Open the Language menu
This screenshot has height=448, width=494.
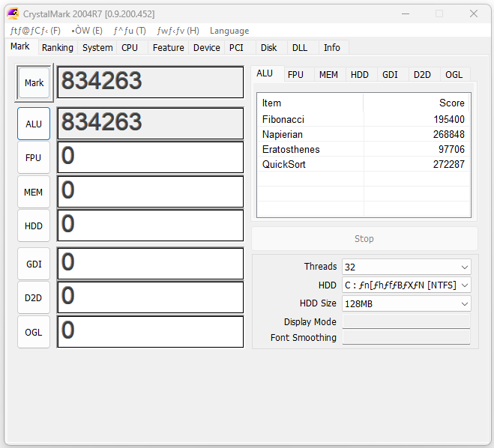(x=229, y=31)
